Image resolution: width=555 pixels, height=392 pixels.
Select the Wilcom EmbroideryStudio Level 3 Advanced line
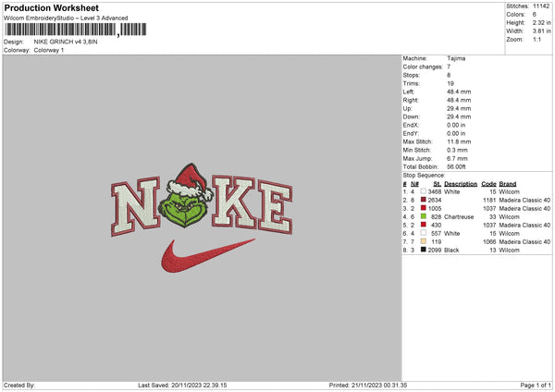66,18
